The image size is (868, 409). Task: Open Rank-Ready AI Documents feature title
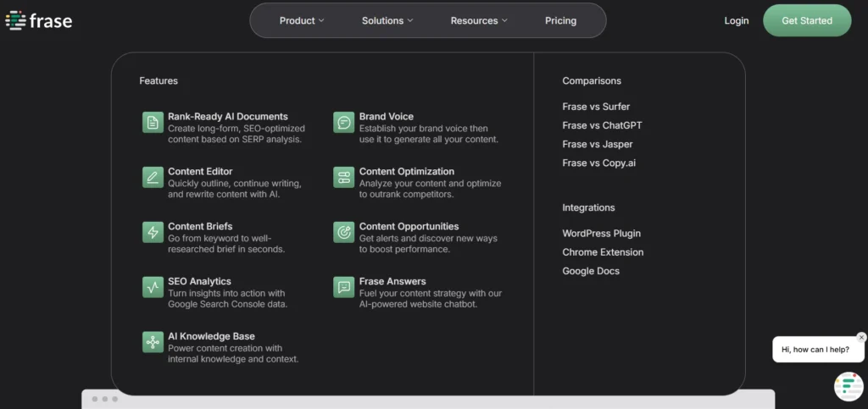click(228, 117)
